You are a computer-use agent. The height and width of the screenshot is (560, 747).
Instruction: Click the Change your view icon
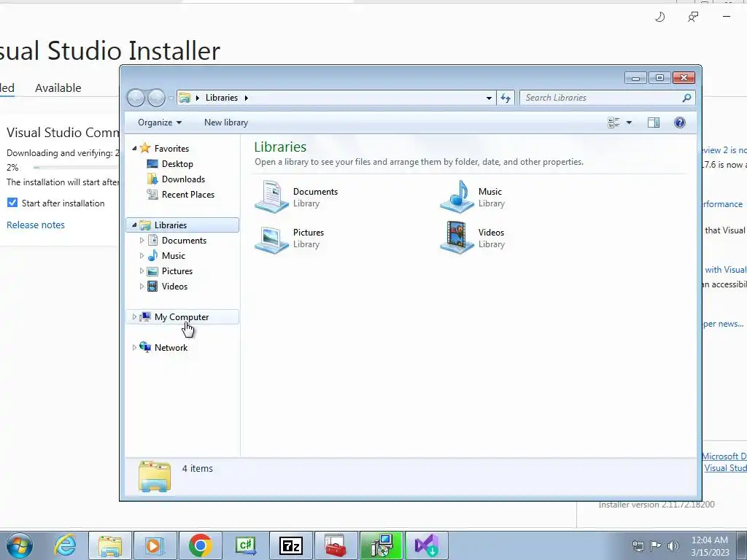614,122
